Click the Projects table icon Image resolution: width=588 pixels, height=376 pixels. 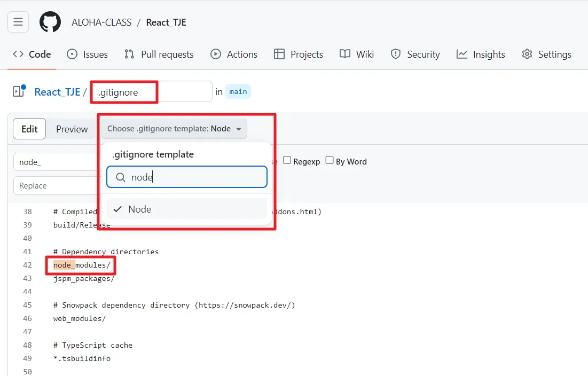[279, 54]
